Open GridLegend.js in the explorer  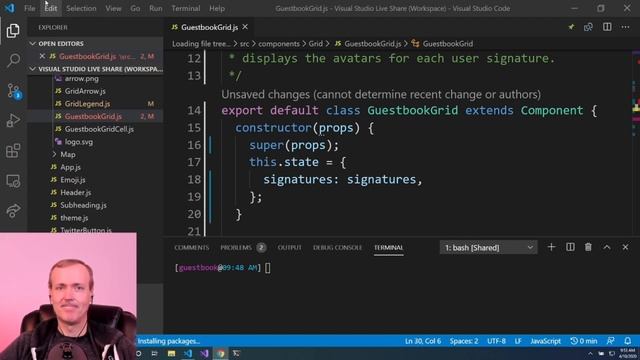[87, 104]
